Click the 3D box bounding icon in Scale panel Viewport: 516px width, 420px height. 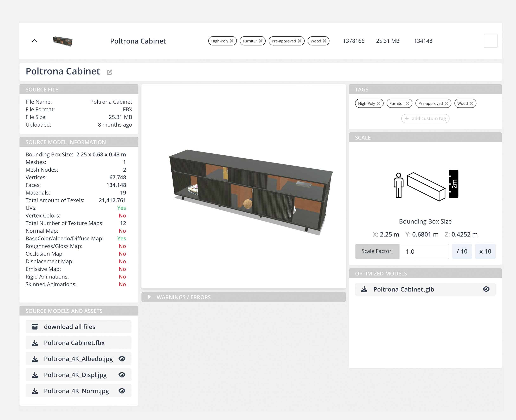tap(426, 187)
